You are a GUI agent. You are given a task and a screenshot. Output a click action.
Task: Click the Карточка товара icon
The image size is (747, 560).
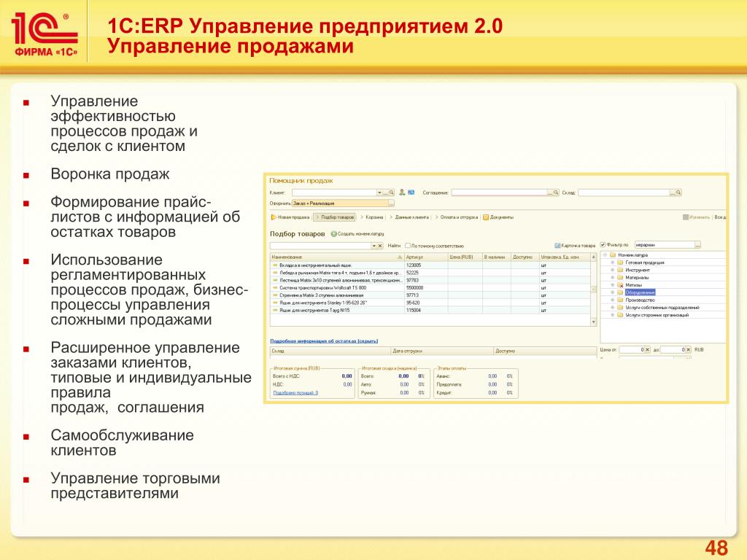557,245
